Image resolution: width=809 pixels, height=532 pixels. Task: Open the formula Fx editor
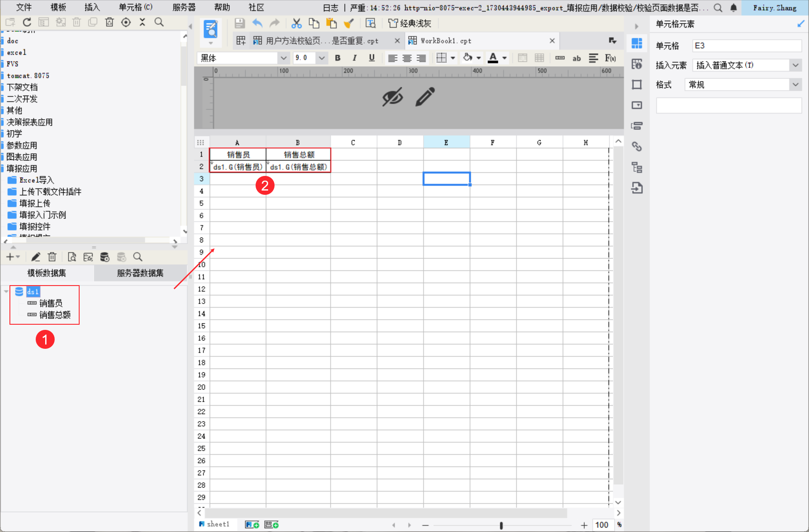(x=610, y=58)
